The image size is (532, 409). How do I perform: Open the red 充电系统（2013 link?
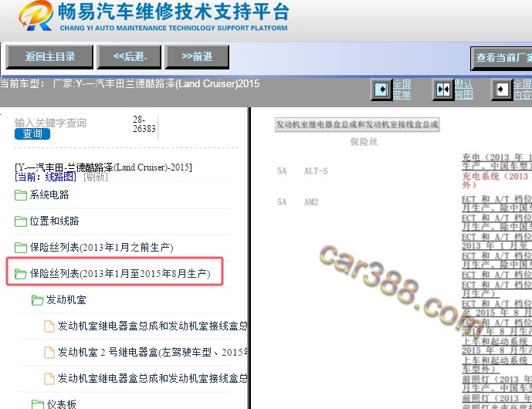click(x=496, y=181)
